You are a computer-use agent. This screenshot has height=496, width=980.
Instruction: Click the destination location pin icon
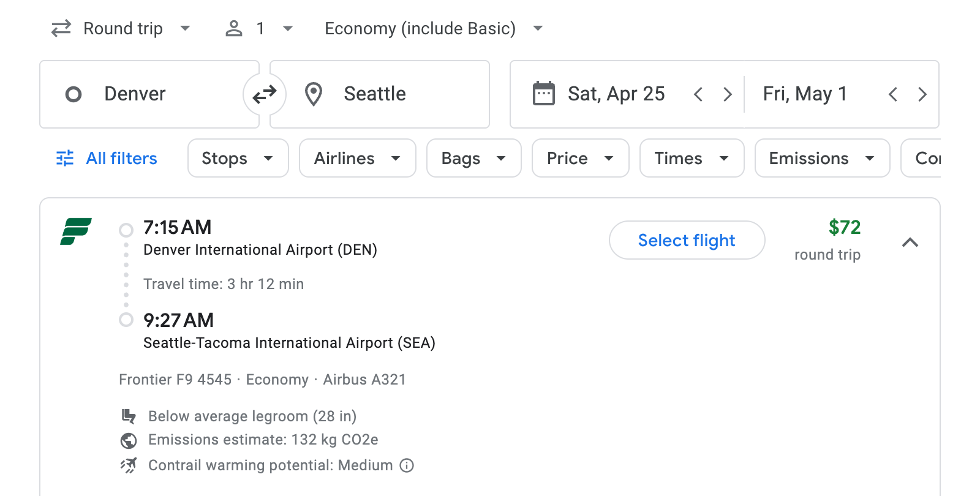(313, 94)
